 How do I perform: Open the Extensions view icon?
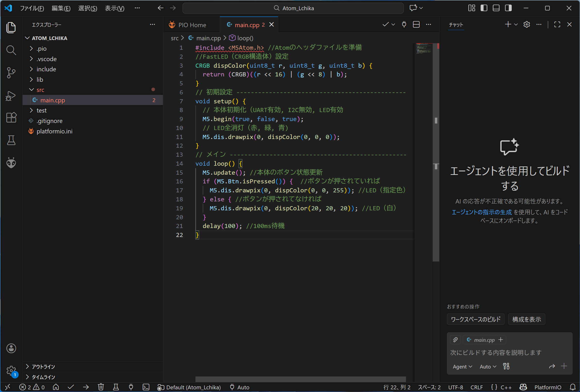11,117
